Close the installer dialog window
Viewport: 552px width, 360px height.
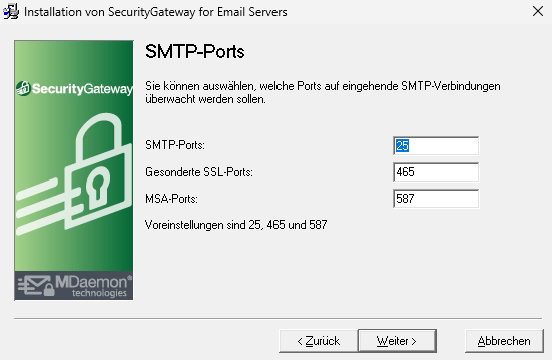tap(538, 11)
